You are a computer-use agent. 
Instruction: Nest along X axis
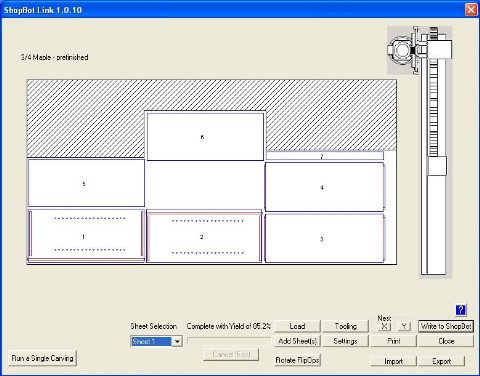385,326
